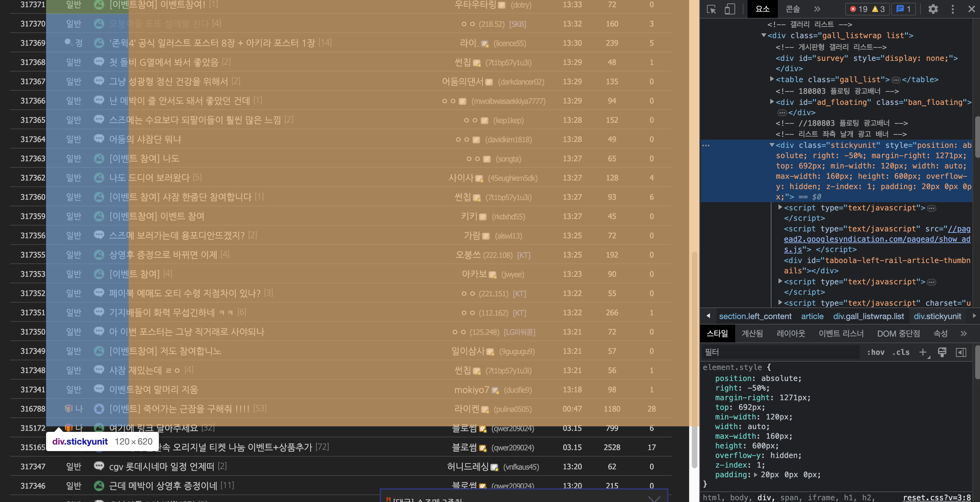
Task: Open the 레이아웃 styles panel tab
Action: 791,334
